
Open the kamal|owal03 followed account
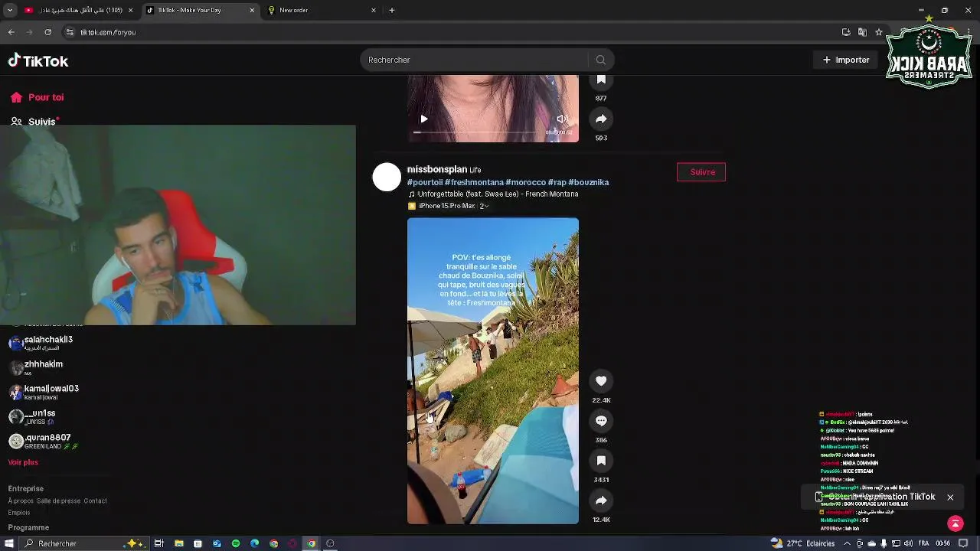pyautogui.click(x=44, y=392)
